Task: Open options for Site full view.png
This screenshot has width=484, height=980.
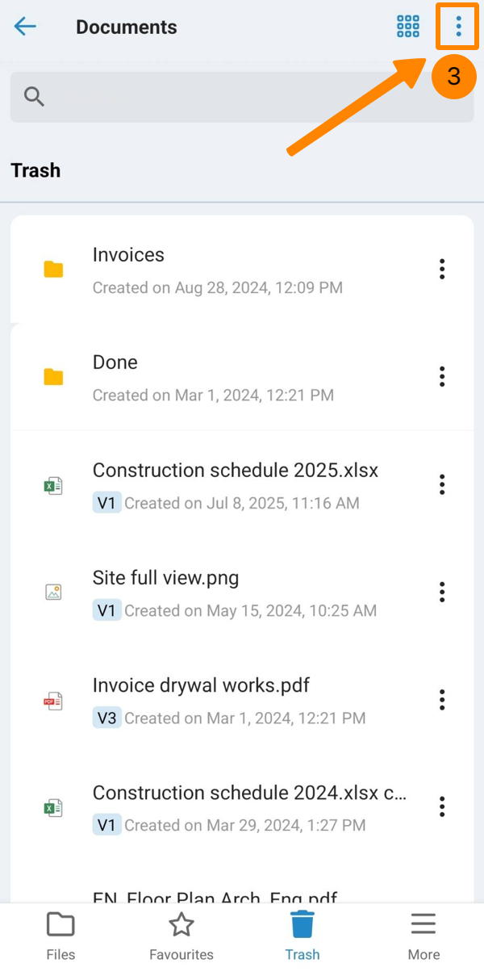Action: pos(442,592)
